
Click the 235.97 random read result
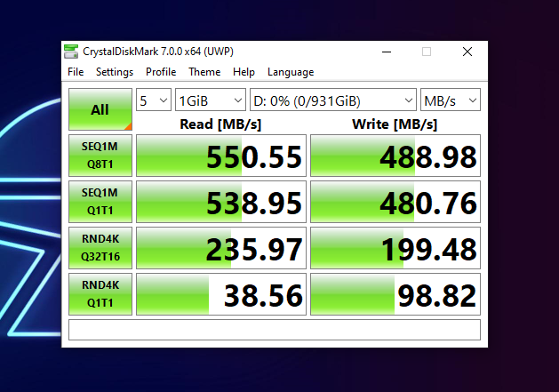(221, 248)
